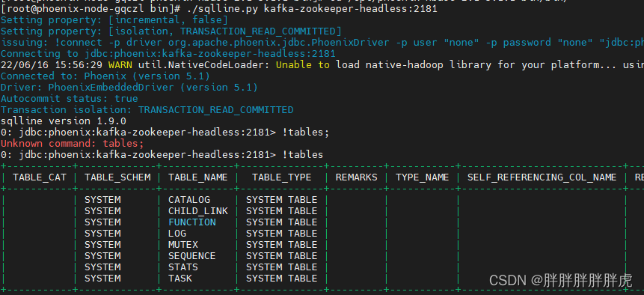Click the TABLE_CAT column header
The image size is (644, 295).
(40, 177)
